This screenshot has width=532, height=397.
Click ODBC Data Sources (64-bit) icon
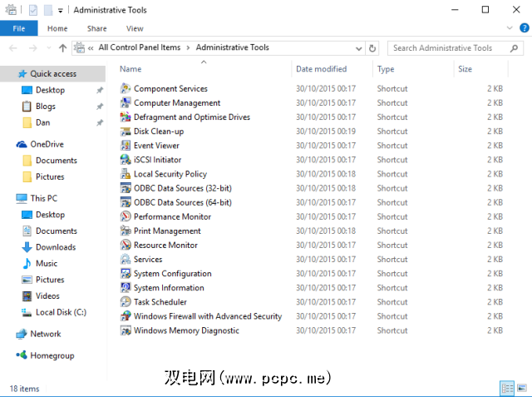126,202
